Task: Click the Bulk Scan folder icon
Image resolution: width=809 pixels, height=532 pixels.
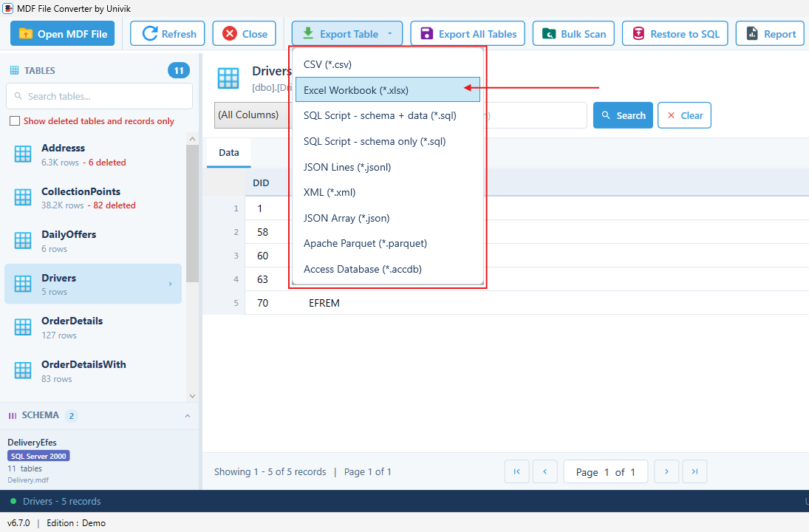Action: click(x=549, y=34)
